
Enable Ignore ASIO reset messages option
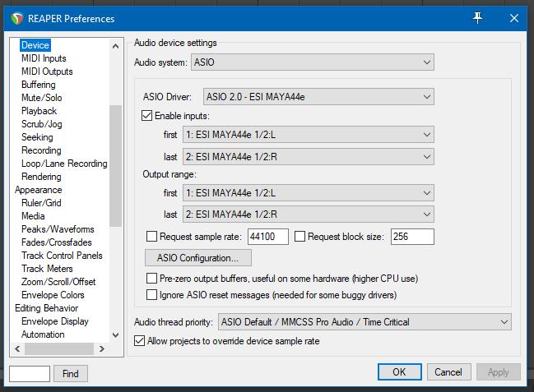click(x=151, y=295)
